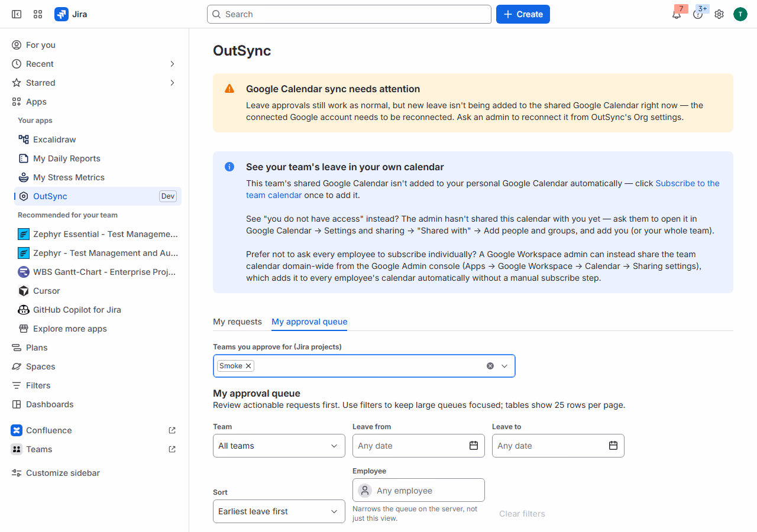Clear all selected teams with the circle X
757x532 pixels.
click(x=490, y=366)
